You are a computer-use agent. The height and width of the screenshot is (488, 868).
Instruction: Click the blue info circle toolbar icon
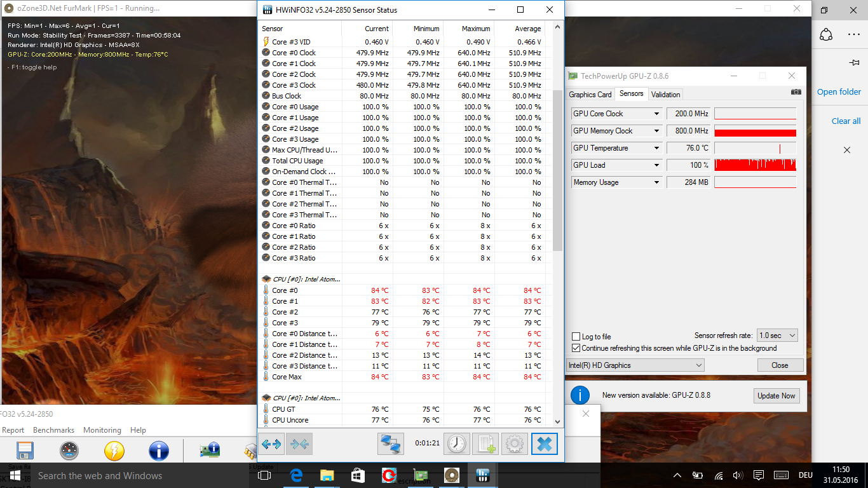[x=159, y=451]
